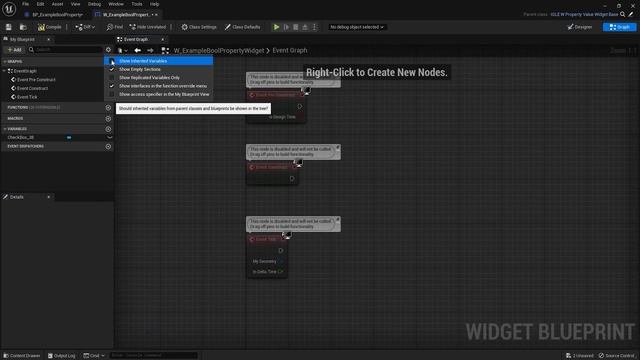The image size is (640, 360).
Task: Navigate forward in graph history
Action: coord(150,50)
